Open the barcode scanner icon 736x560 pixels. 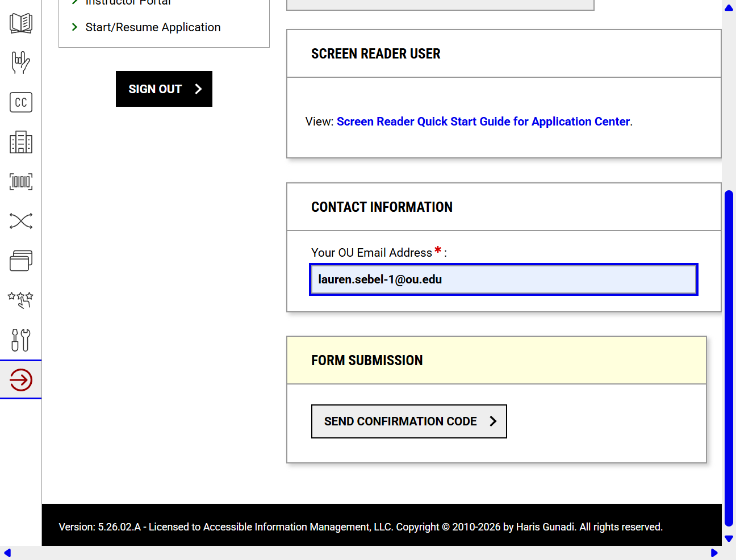pos(21,182)
